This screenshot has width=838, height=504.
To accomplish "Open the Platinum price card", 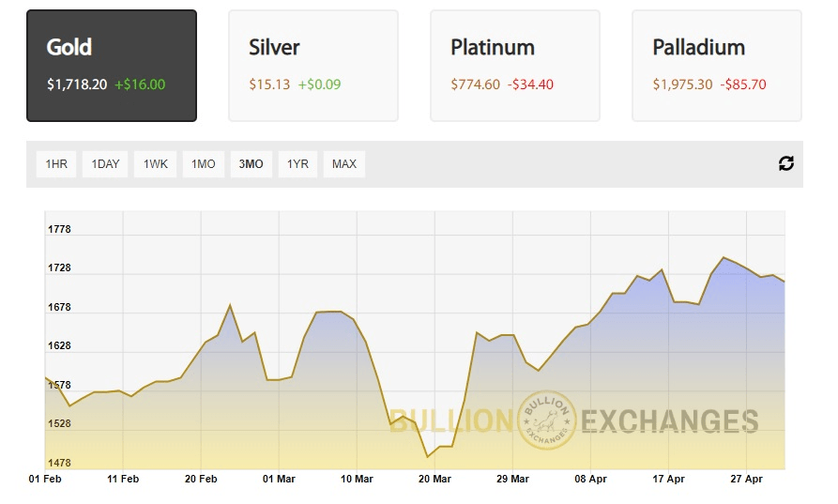I will point(515,66).
